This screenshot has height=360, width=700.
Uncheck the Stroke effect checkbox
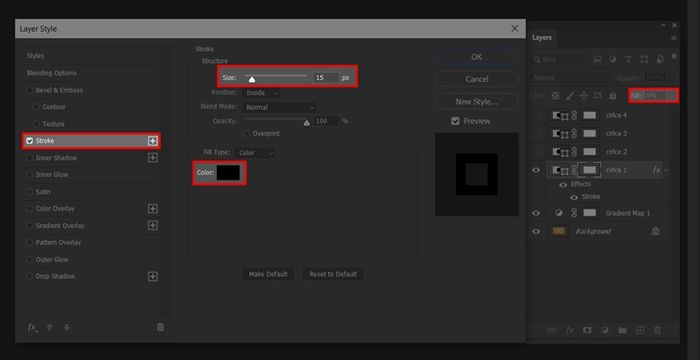point(30,141)
